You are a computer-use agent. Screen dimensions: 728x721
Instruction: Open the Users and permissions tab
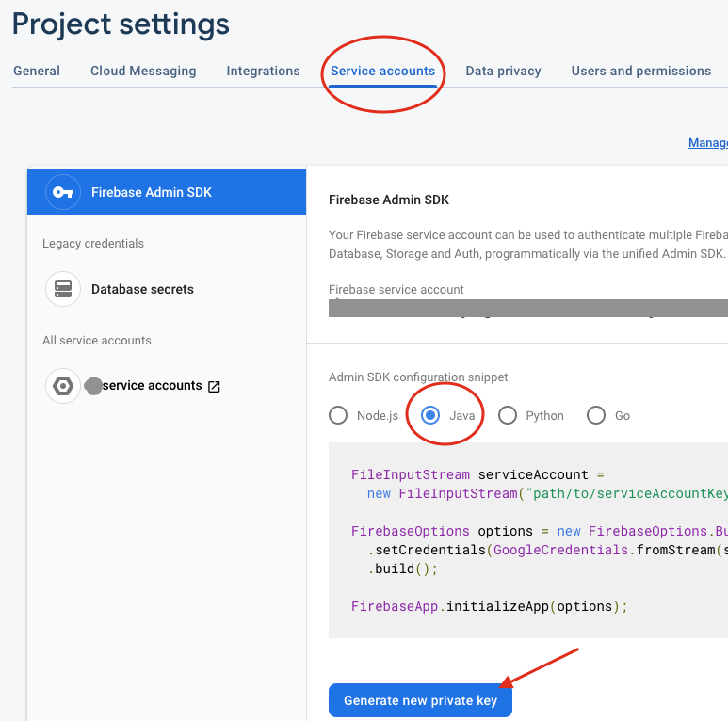coord(640,71)
